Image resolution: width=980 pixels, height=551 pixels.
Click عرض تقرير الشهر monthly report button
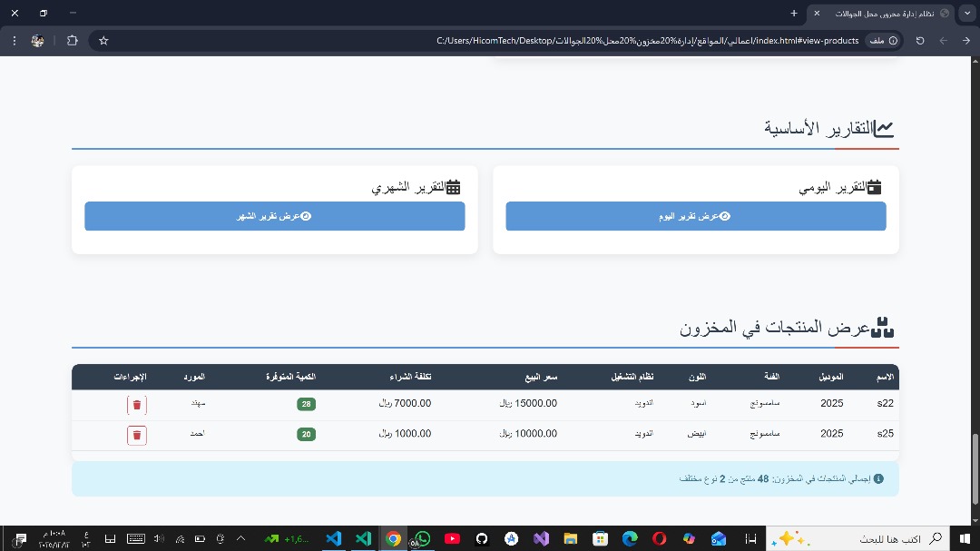click(x=274, y=216)
